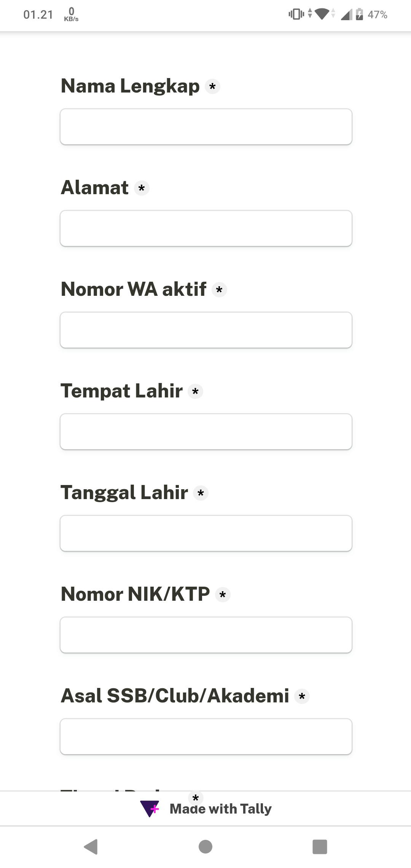Focus the Nama Lengkap text field
Screen dimensions: 411x868
tap(206, 127)
